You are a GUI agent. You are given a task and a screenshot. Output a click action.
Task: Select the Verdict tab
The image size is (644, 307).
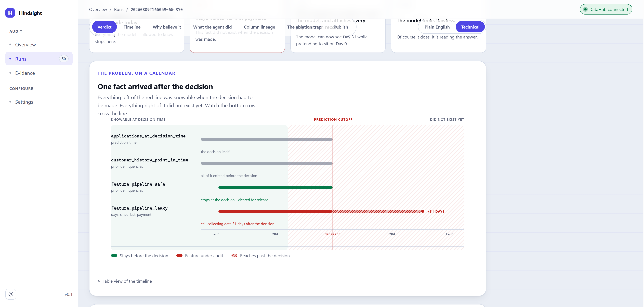point(104,27)
